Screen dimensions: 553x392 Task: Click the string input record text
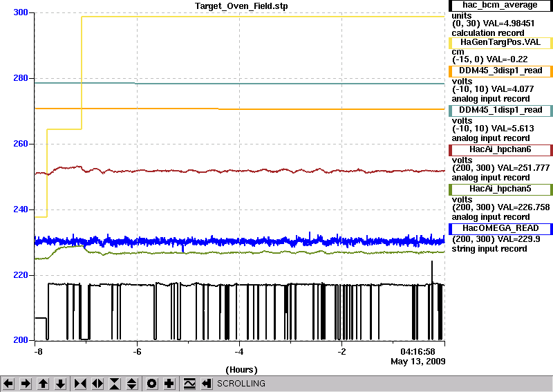click(x=489, y=249)
